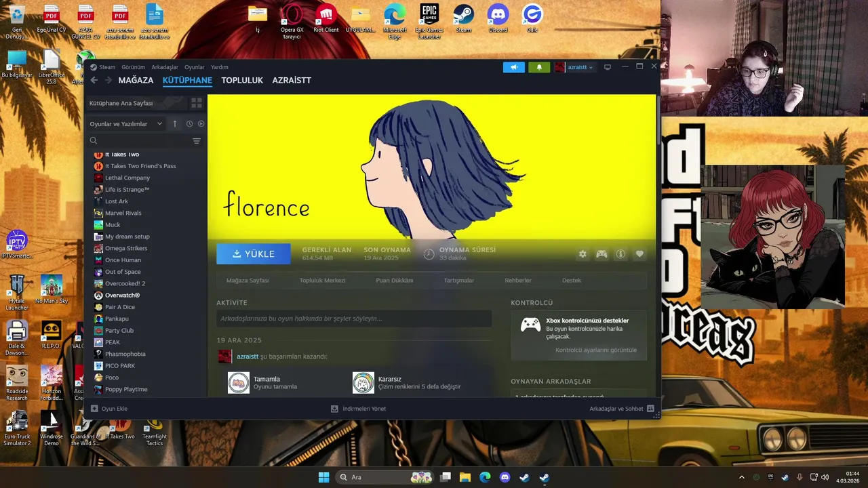Select It Takes Two Friend's Pass
This screenshot has height=488, width=868.
[140, 166]
